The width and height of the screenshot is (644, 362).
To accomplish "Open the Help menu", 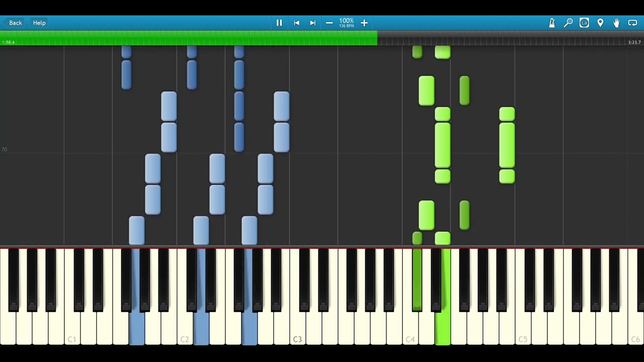I will (x=39, y=23).
